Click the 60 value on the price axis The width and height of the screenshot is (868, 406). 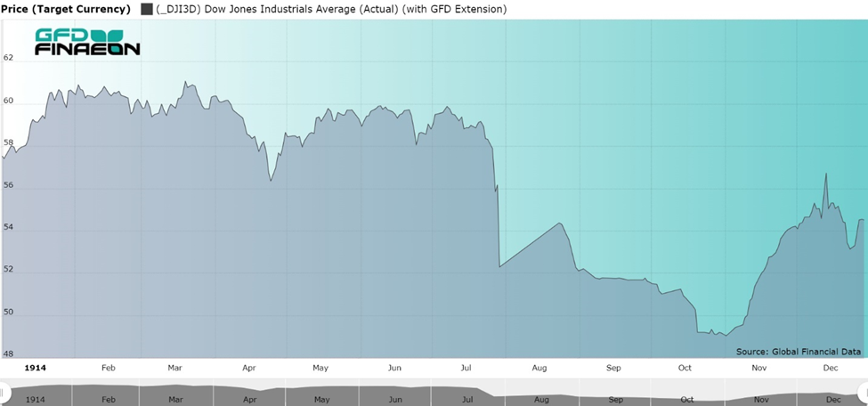pyautogui.click(x=8, y=101)
